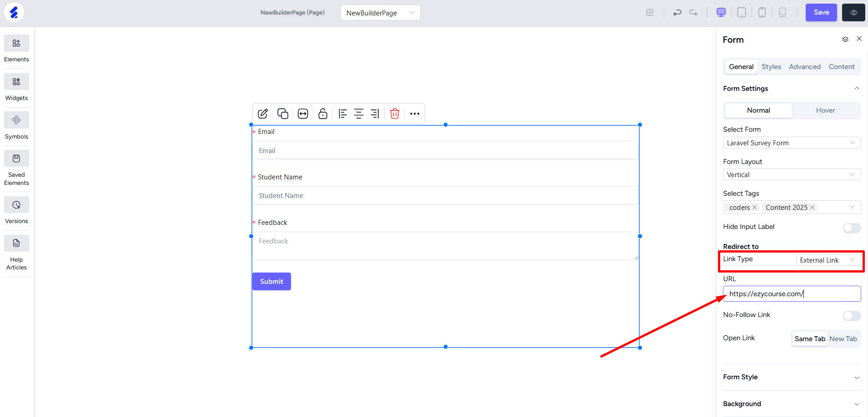The image size is (868, 417).
Task: Open the NewBuilderPage page dropdown
Action: (x=380, y=13)
